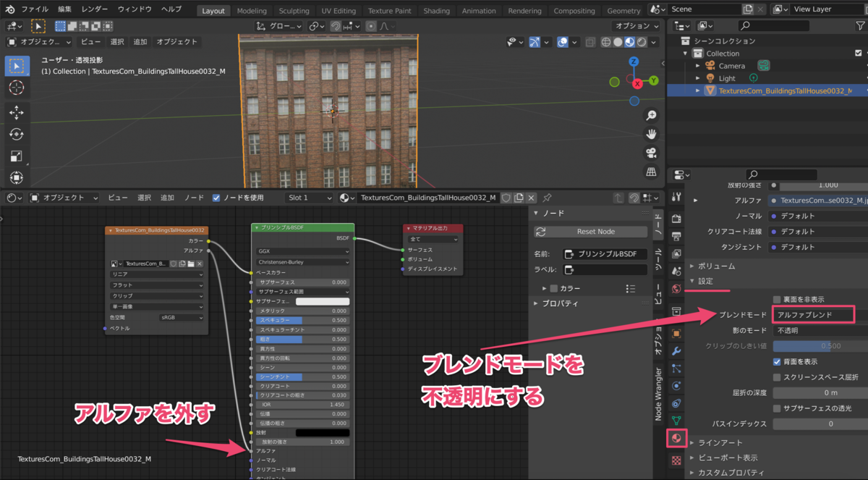Click the 放射 black color swatch

click(322, 432)
